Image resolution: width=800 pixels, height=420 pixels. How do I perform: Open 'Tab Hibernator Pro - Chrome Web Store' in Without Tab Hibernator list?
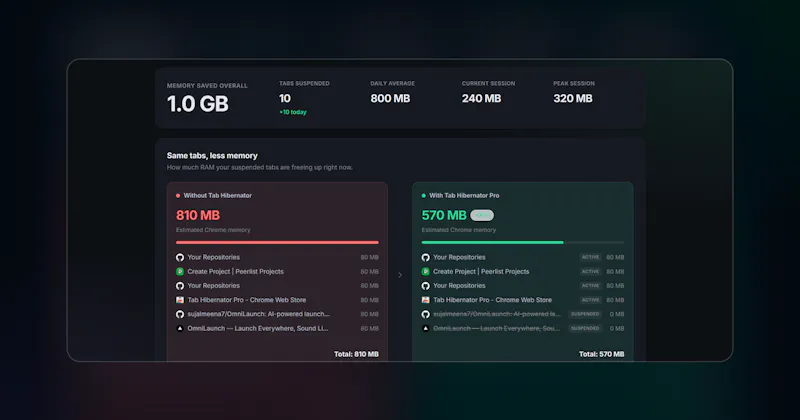pos(246,300)
